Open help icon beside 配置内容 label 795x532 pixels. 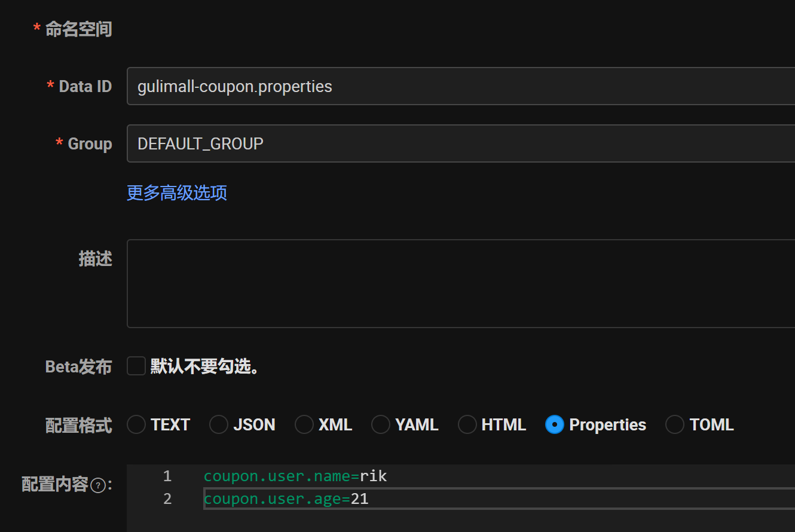[98, 485]
